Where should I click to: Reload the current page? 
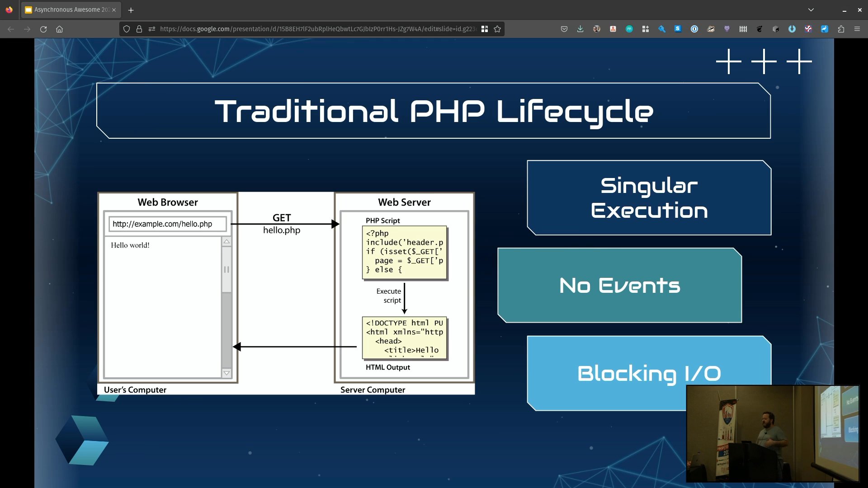point(43,29)
